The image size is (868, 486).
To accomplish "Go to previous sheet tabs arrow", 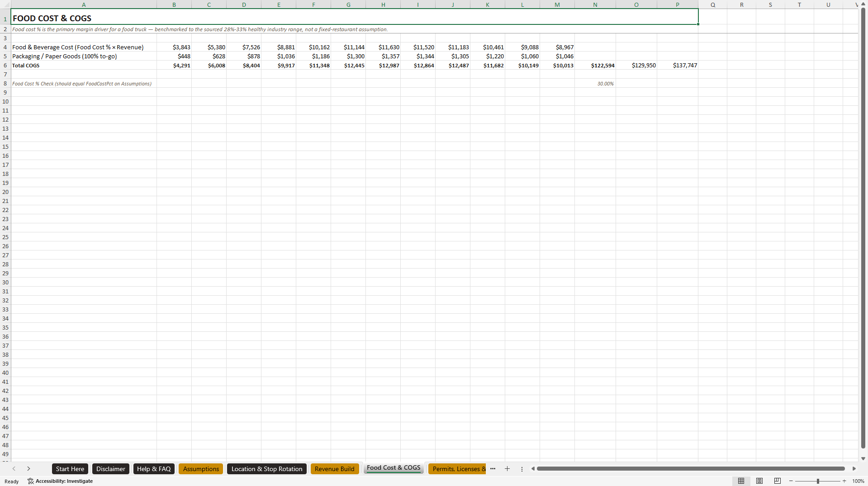I will (14, 469).
